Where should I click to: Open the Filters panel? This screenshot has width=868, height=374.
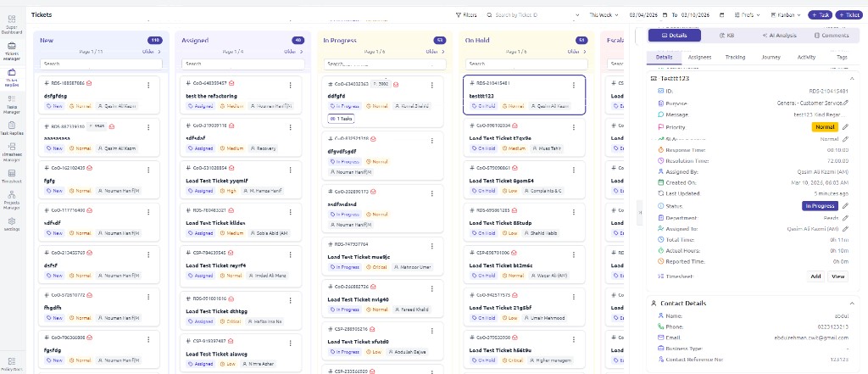pyautogui.click(x=466, y=15)
